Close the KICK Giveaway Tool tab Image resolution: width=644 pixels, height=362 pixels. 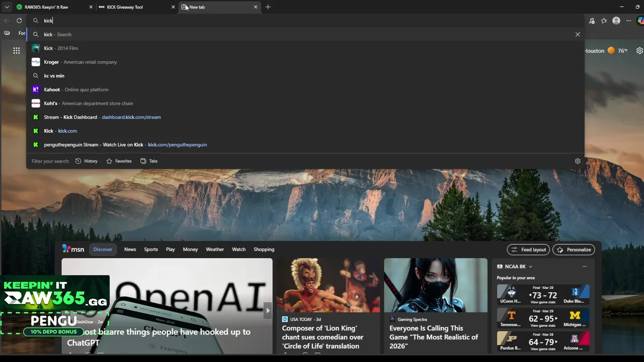point(173,7)
